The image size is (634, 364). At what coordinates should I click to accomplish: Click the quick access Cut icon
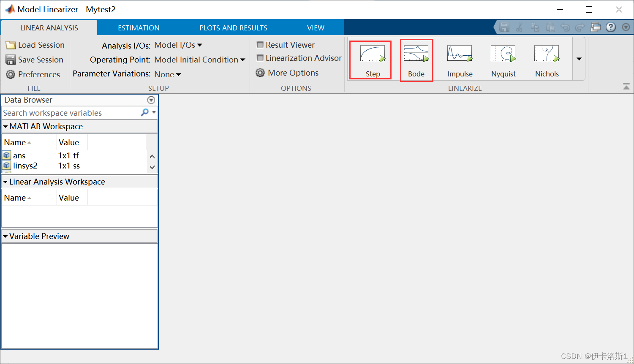tap(520, 27)
